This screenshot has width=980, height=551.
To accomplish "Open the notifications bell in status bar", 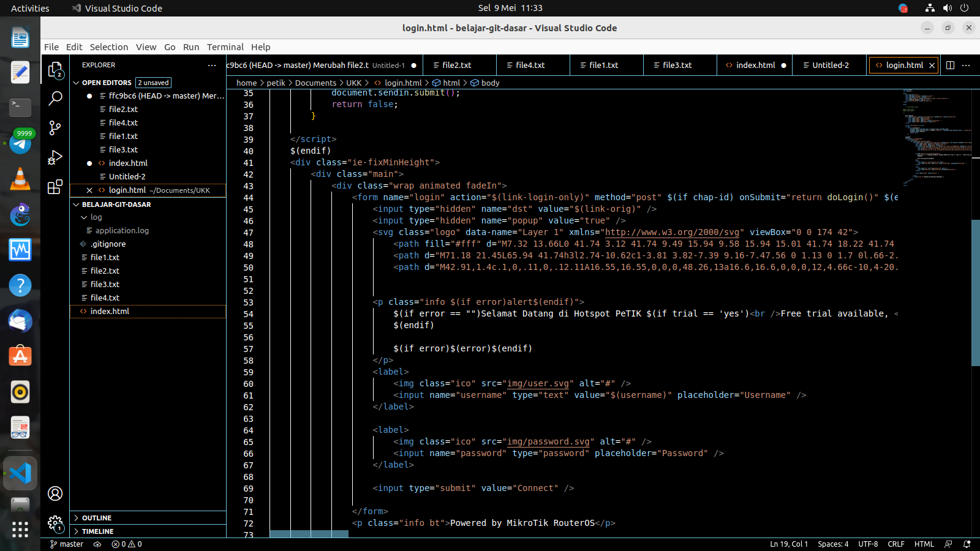I will pos(967,544).
